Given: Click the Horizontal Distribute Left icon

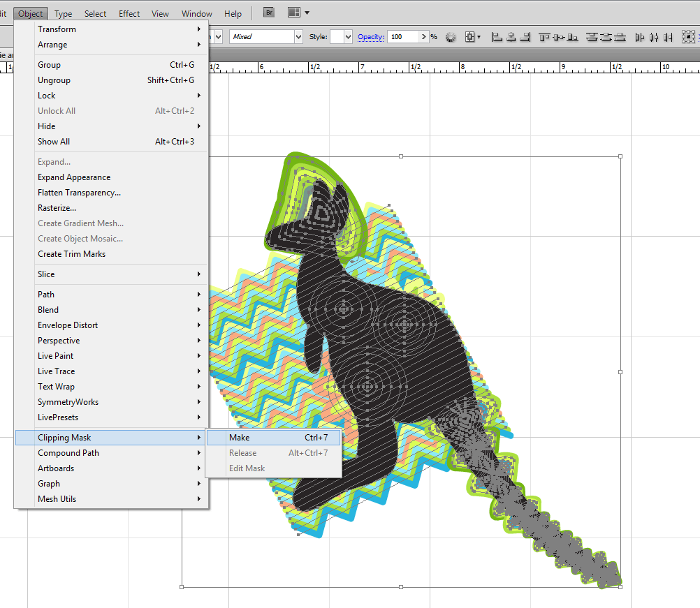Looking at the screenshot, I should click(641, 37).
